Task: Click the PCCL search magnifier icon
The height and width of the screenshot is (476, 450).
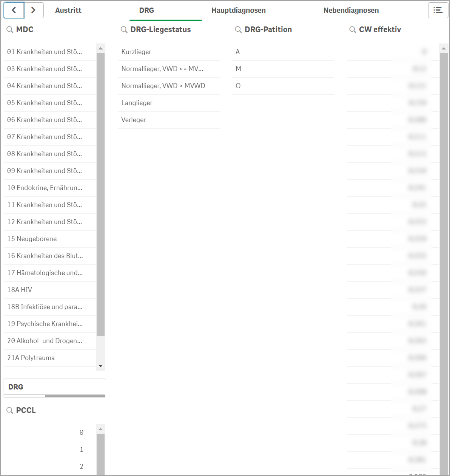Action: tap(10, 410)
